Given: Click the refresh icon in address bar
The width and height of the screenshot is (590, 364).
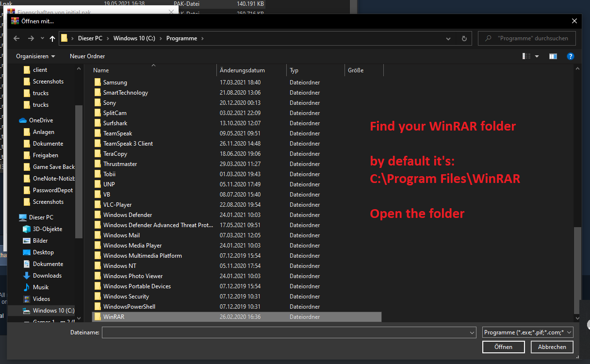Looking at the screenshot, I should click(x=464, y=38).
